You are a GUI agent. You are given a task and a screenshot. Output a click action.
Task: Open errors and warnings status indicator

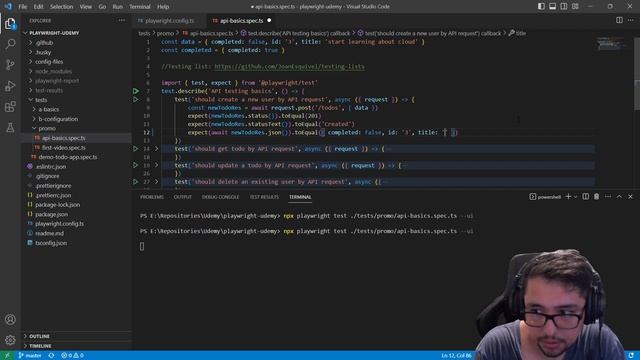pos(72,356)
